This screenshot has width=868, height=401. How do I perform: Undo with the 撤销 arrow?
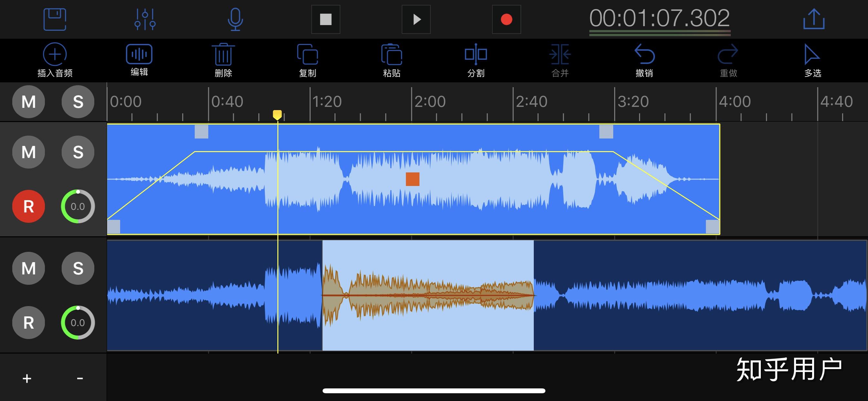[x=644, y=60]
